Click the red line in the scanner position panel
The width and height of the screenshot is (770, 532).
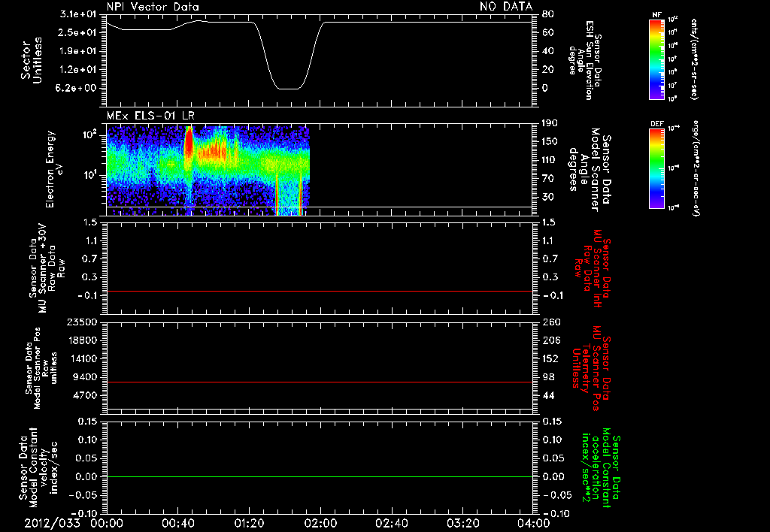tap(319, 382)
